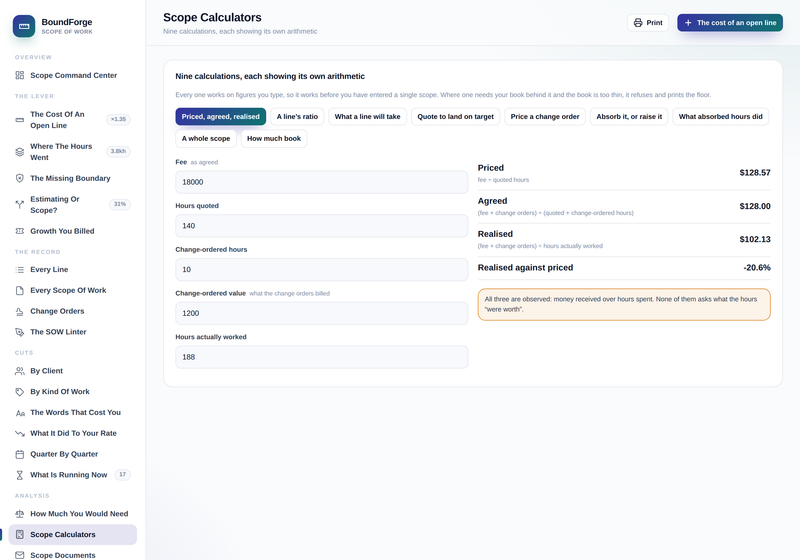Click the BoundForge logo icon
Viewport: 800px width, 560px height.
coord(24,26)
